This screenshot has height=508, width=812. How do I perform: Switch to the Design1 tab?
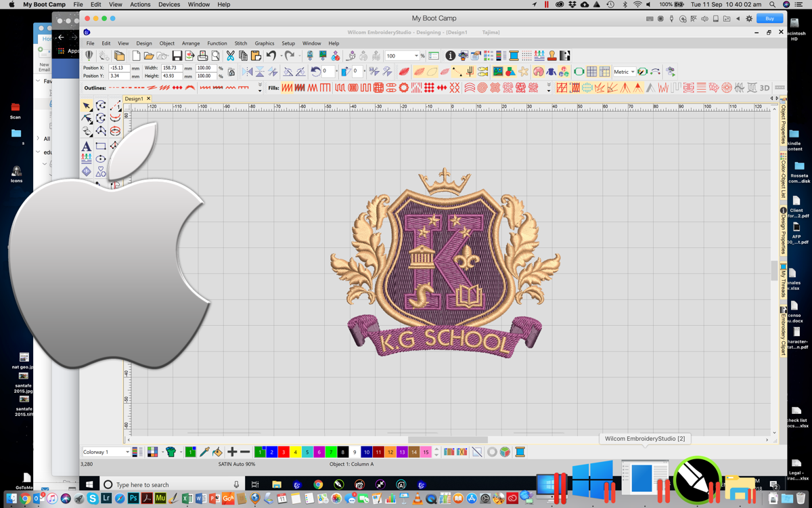pyautogui.click(x=134, y=99)
